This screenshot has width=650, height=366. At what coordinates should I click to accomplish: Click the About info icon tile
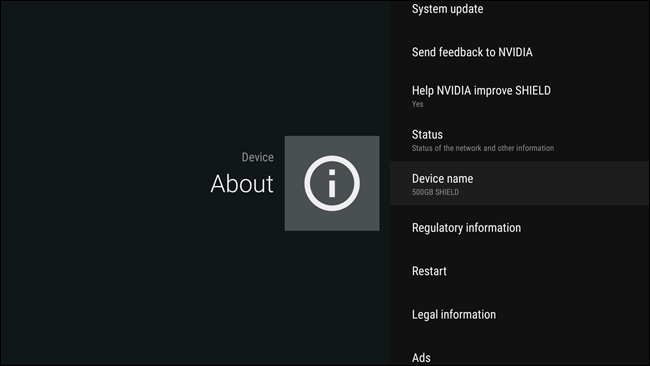[332, 183]
